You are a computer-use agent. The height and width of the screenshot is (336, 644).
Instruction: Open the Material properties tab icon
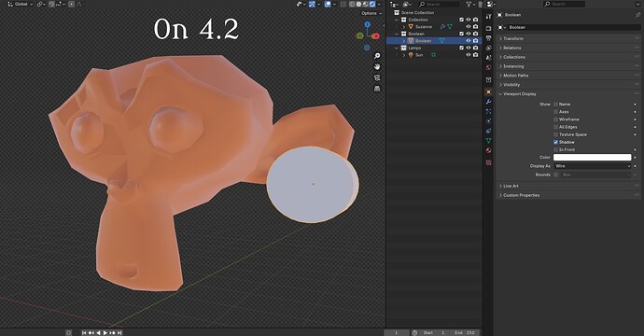point(488,150)
